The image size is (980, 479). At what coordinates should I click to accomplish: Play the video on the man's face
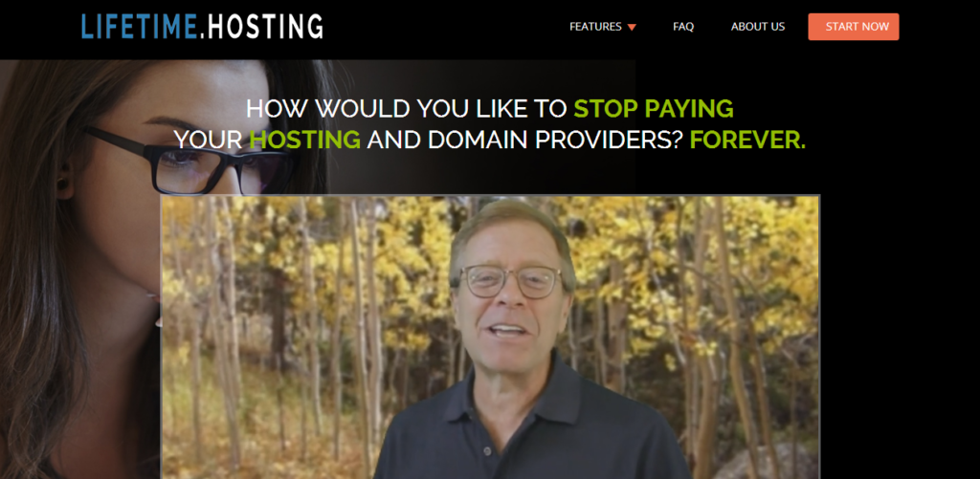pos(509,294)
